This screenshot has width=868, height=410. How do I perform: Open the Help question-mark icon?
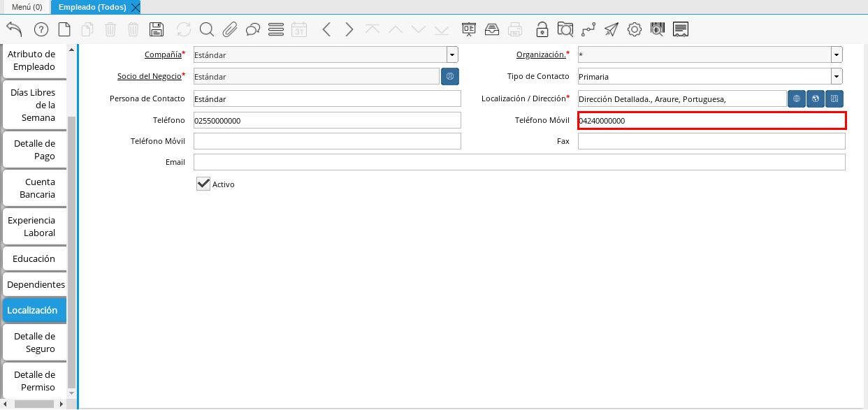(41, 29)
